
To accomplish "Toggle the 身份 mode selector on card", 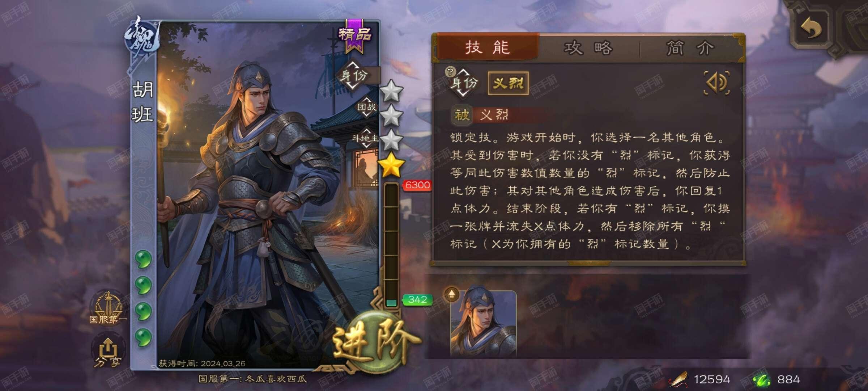I will pos(353,76).
